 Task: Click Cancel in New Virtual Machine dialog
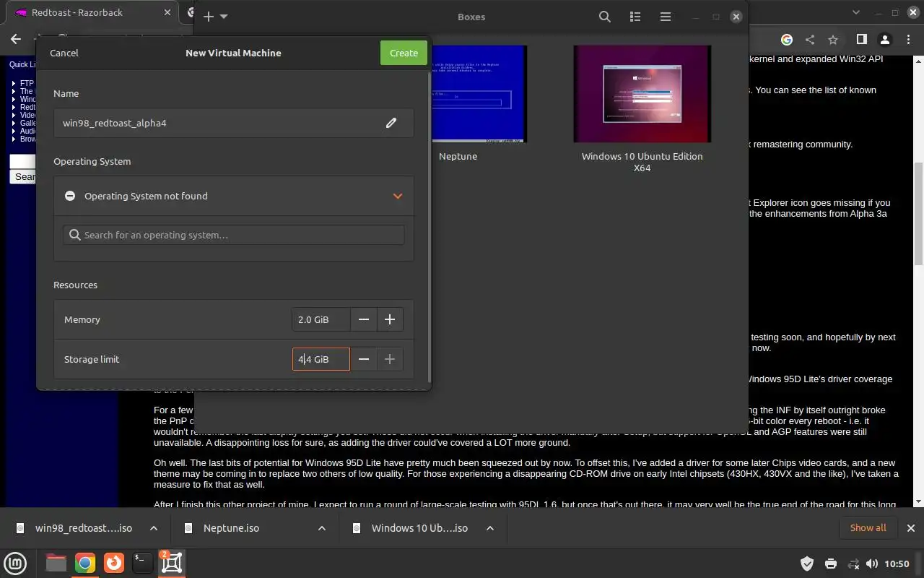coord(64,53)
